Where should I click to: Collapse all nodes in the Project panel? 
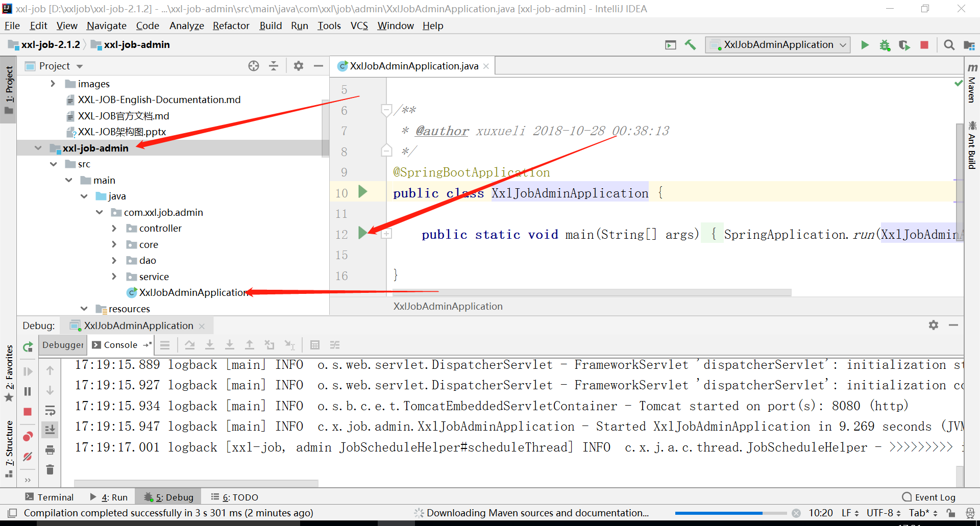coord(274,66)
